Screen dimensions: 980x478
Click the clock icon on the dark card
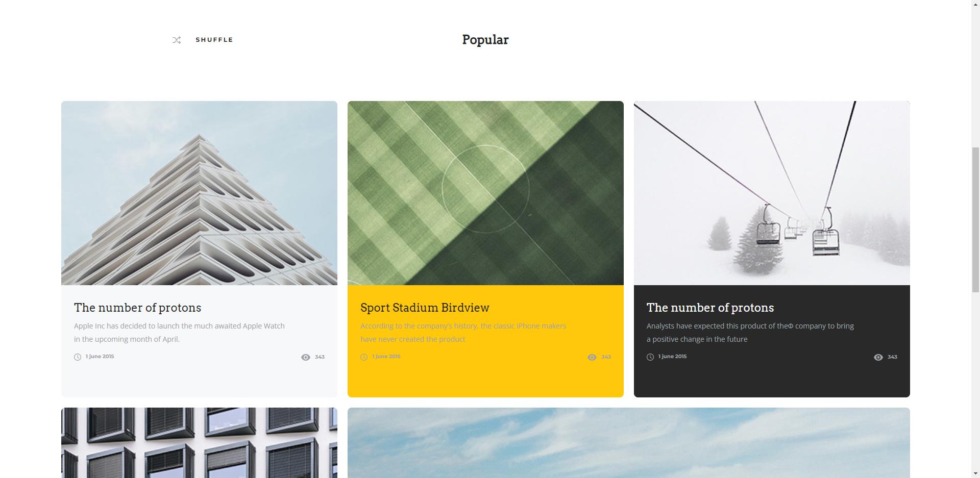pos(650,357)
